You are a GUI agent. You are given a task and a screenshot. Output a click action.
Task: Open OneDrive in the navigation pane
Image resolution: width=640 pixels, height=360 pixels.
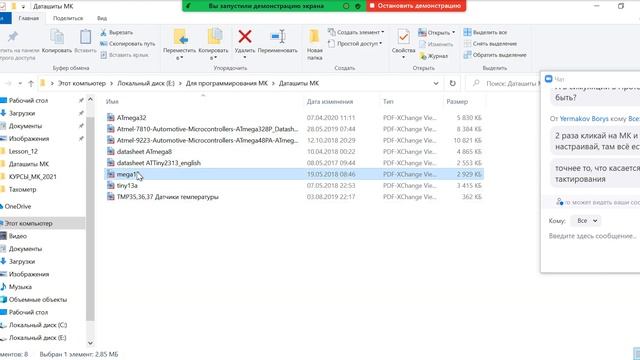[18, 207]
